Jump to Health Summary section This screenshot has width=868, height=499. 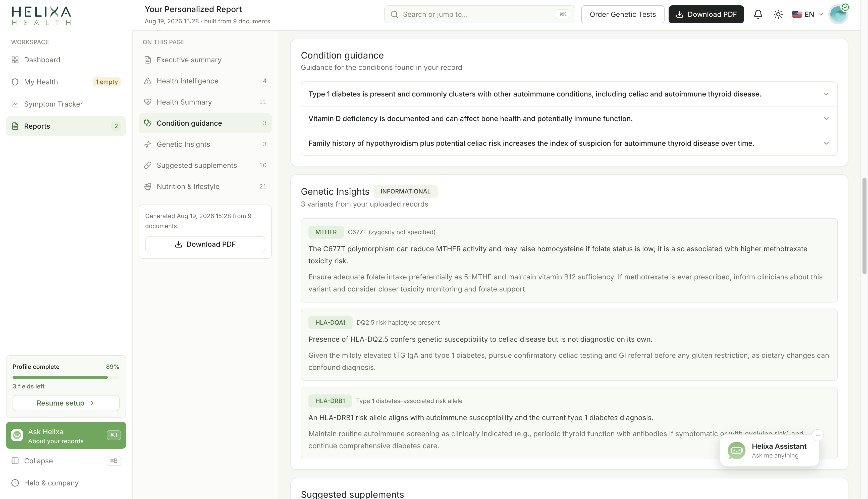[205, 102]
